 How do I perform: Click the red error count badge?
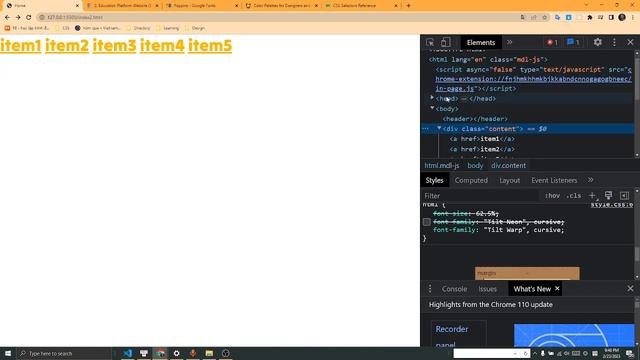[x=552, y=42]
